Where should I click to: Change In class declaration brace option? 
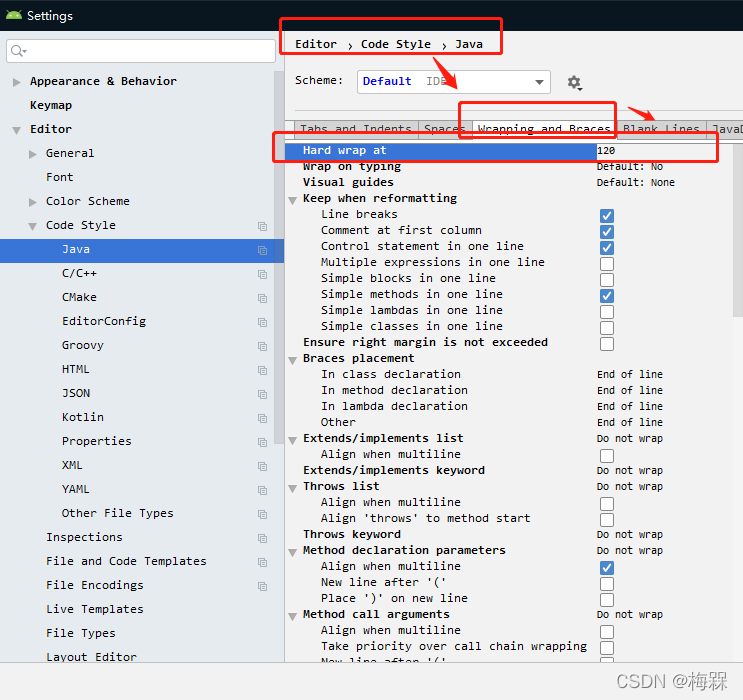[630, 374]
